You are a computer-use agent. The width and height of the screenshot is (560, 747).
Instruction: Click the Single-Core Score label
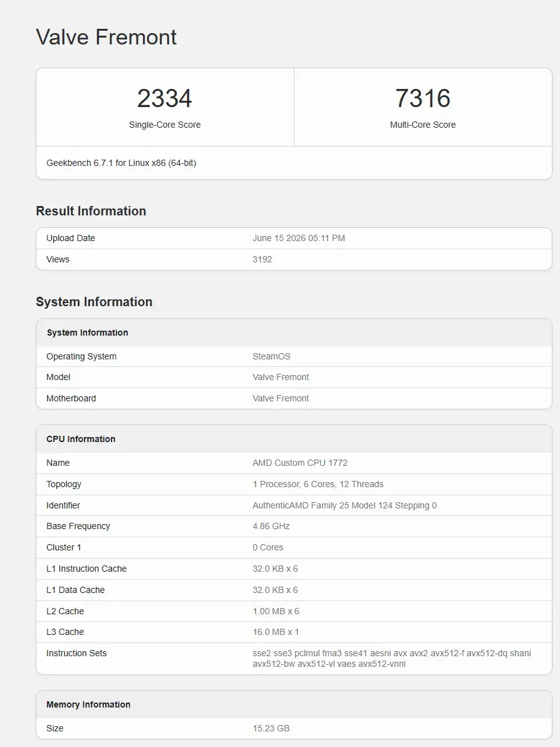[x=165, y=125]
